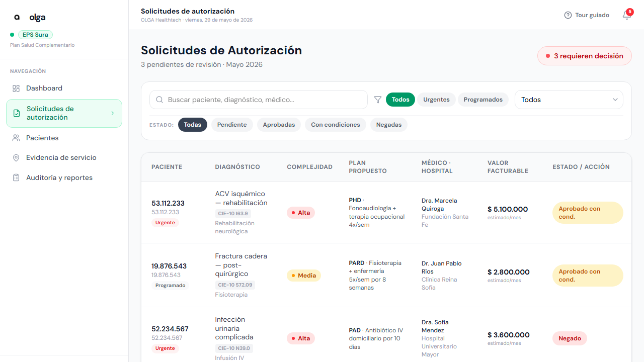Click Dr. Juan Pablo Ríos name

click(441, 267)
